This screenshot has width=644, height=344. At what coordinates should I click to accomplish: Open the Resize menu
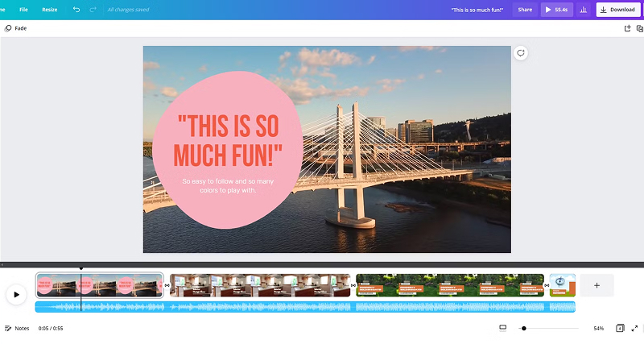point(49,10)
